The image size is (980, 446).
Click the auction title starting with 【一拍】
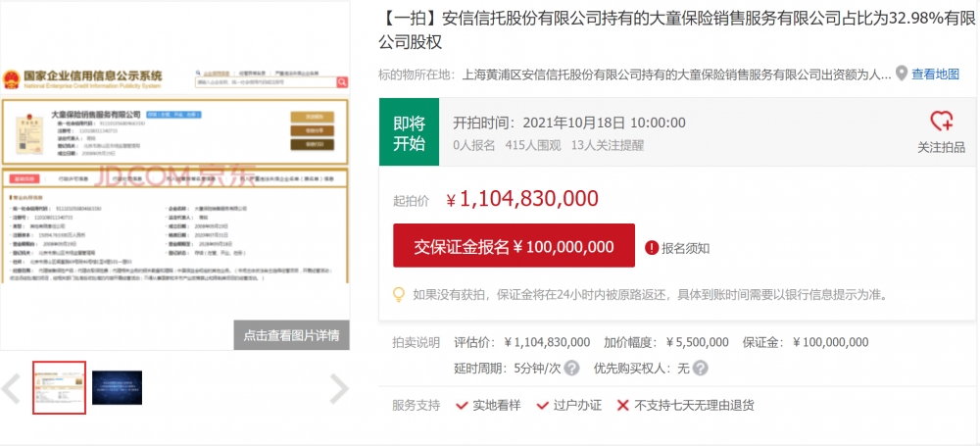676,30
